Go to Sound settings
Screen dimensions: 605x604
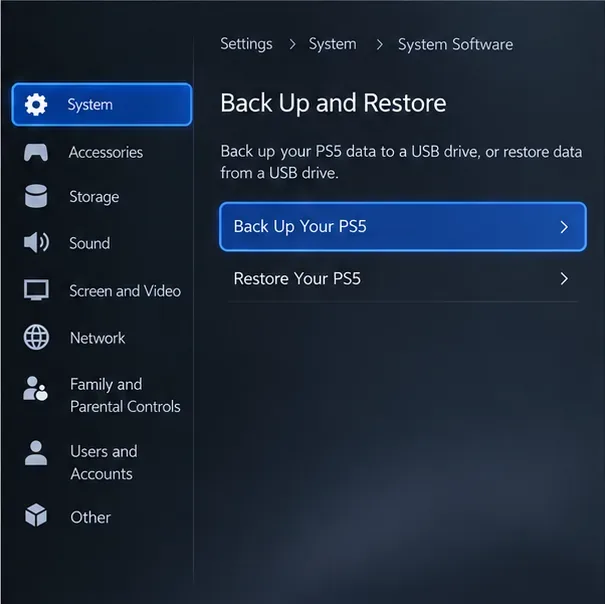point(90,244)
